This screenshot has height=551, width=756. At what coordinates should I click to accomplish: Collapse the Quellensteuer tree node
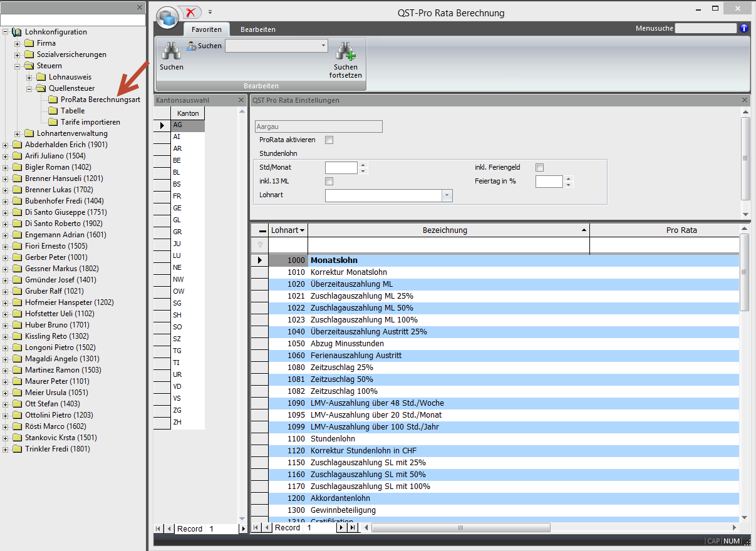click(x=30, y=88)
